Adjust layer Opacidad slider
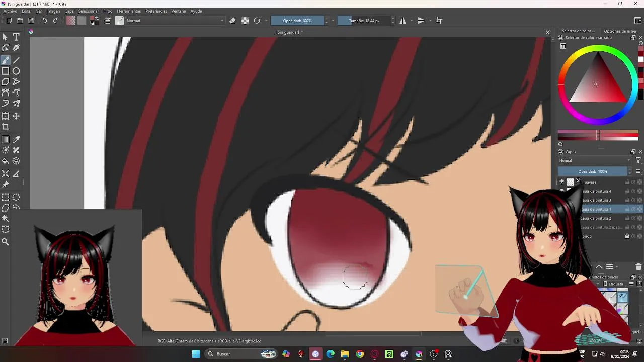 (593, 171)
